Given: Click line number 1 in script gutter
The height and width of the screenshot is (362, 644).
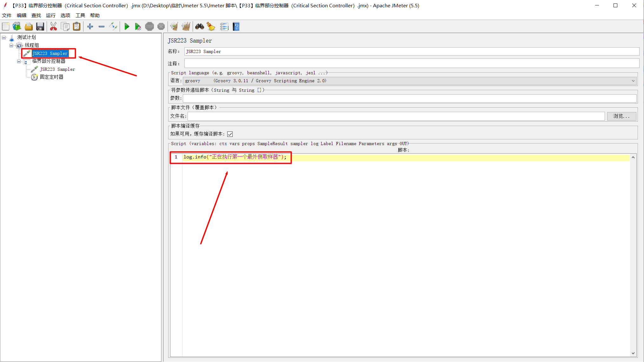Looking at the screenshot, I should point(176,157).
